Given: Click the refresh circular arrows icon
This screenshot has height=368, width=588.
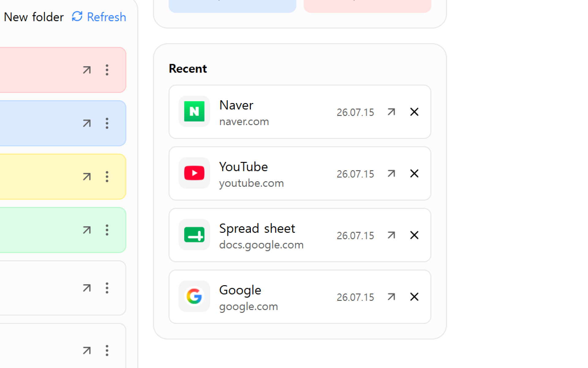Looking at the screenshot, I should click(x=77, y=17).
